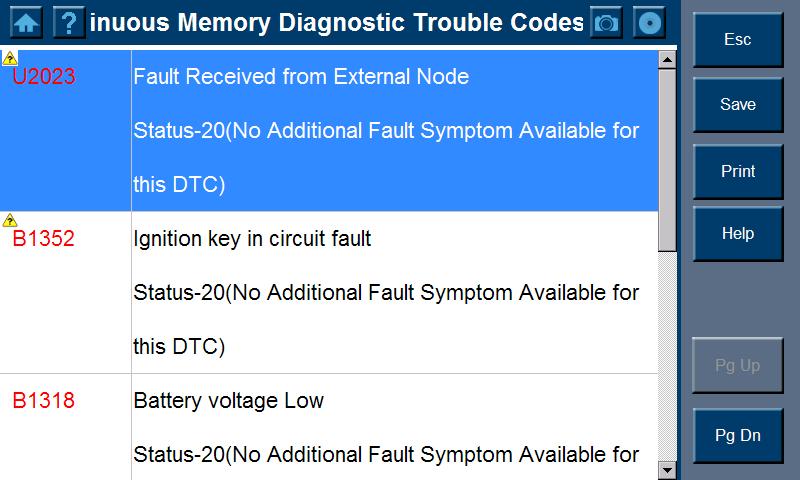Open Help from the side panel
800x480 pixels.
click(x=738, y=234)
